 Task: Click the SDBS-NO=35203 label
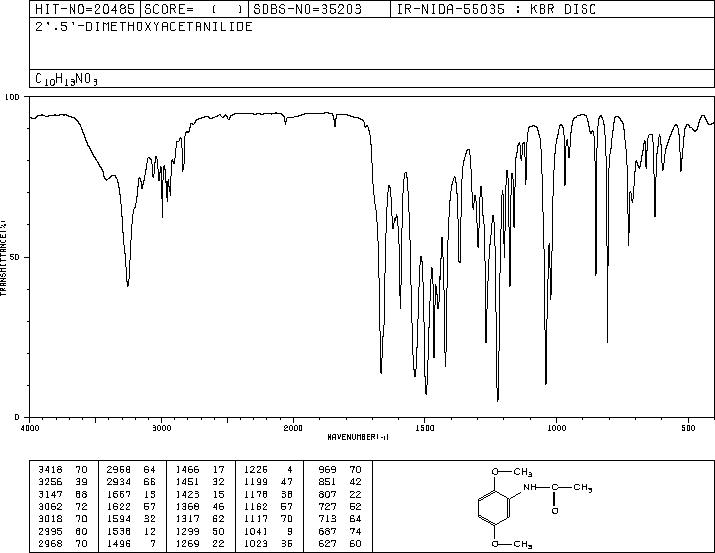(x=307, y=9)
